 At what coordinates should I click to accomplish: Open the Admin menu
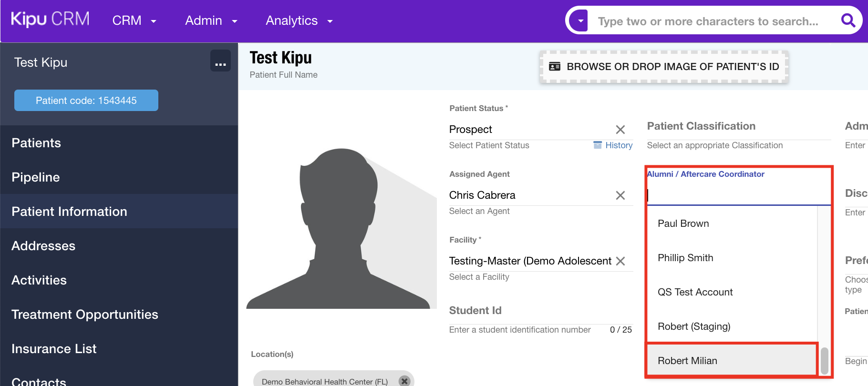tap(211, 21)
